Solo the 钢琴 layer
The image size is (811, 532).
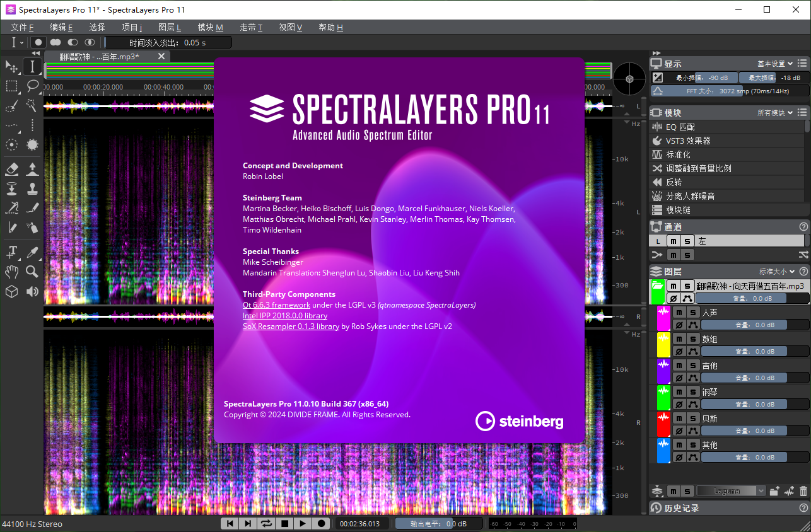pos(692,392)
